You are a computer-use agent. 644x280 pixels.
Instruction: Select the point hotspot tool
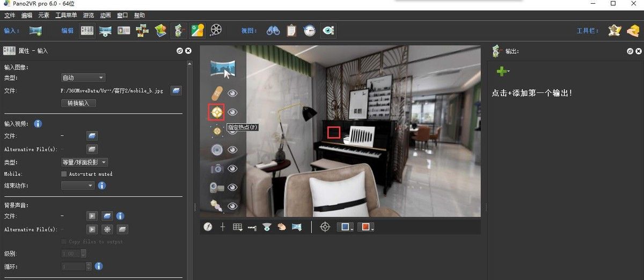click(217, 112)
